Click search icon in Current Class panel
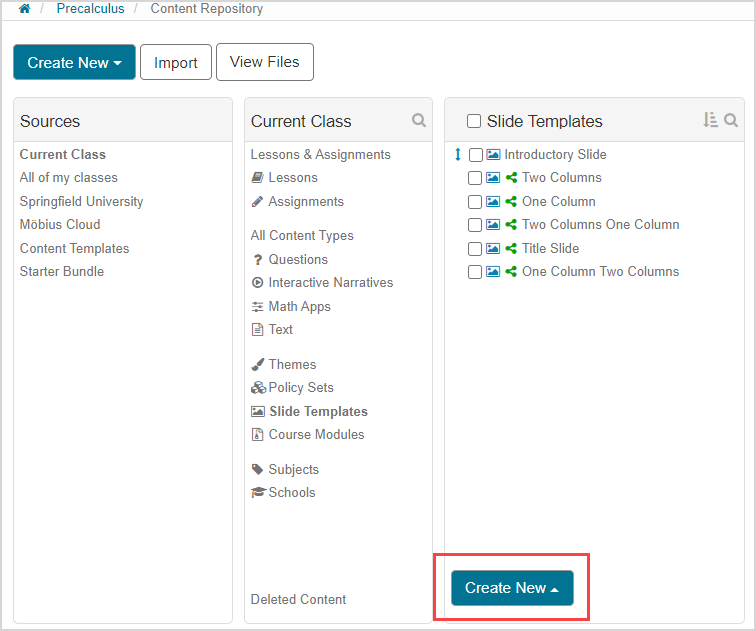This screenshot has height=631, width=756. pyautogui.click(x=419, y=120)
